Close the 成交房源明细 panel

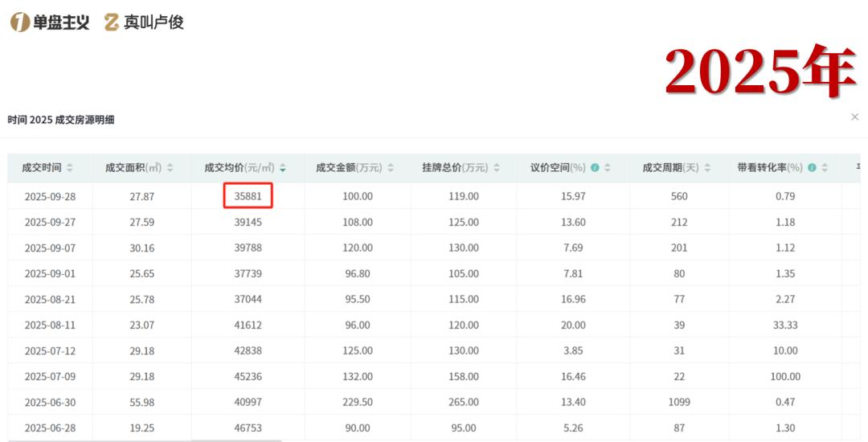[x=854, y=117]
